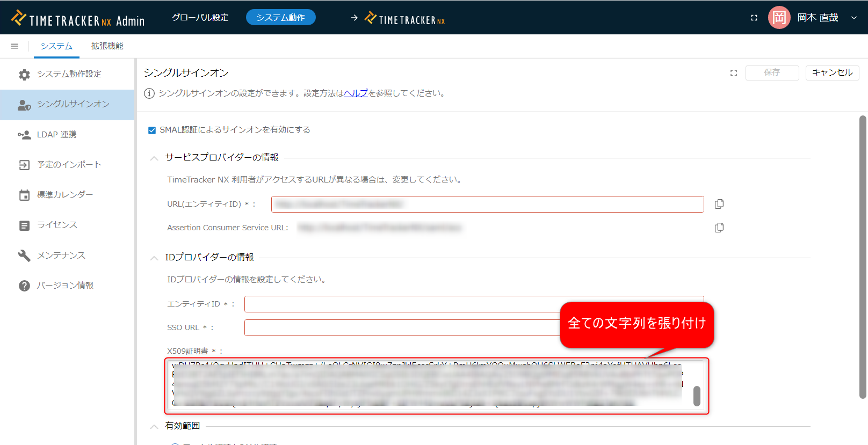The width and height of the screenshot is (868, 445).
Task: Collapse the 有効範囲 section
Action: point(154,427)
